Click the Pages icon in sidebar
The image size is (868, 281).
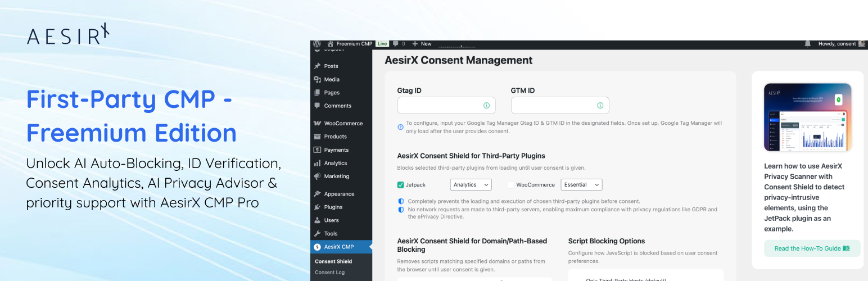[317, 93]
